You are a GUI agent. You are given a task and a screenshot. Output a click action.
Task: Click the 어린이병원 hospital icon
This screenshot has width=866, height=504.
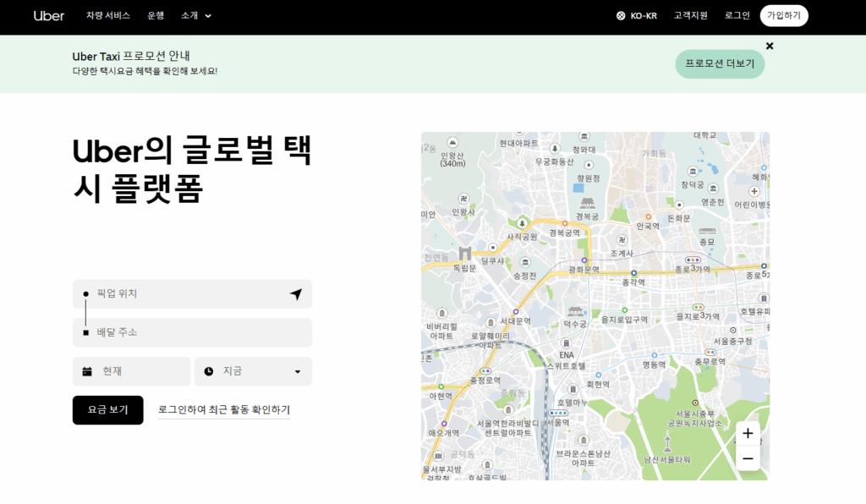(754, 191)
